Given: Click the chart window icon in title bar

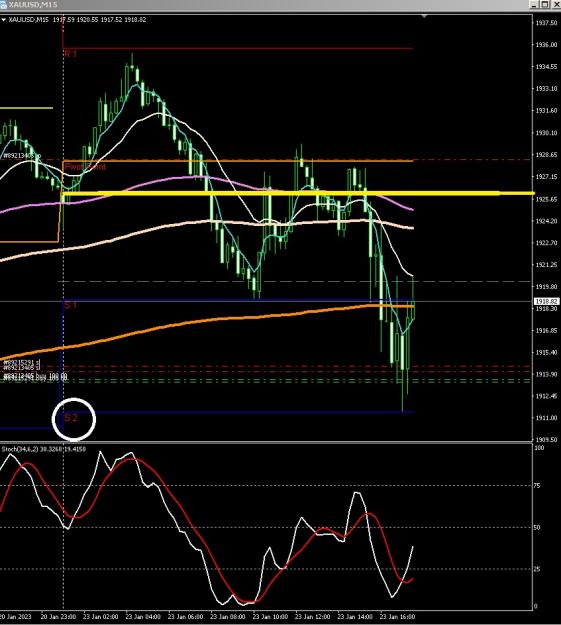Looking at the screenshot, I should pyautogui.click(x=3, y=4).
